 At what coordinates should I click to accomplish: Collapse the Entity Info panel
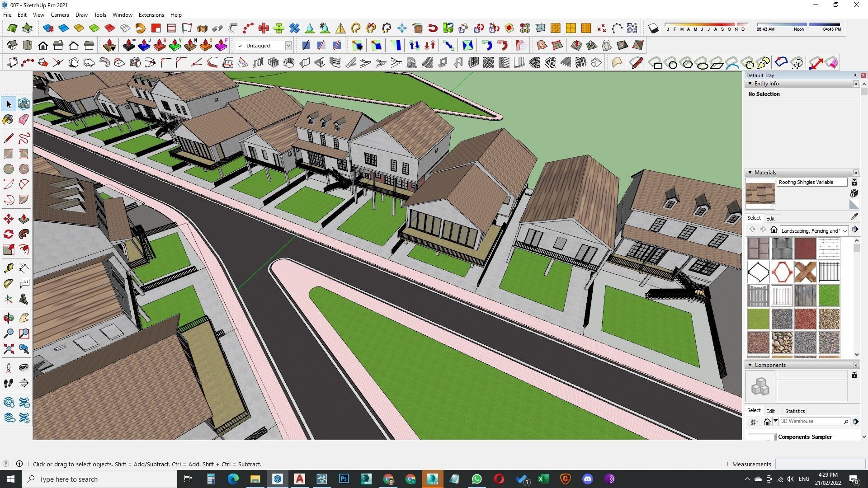750,84
